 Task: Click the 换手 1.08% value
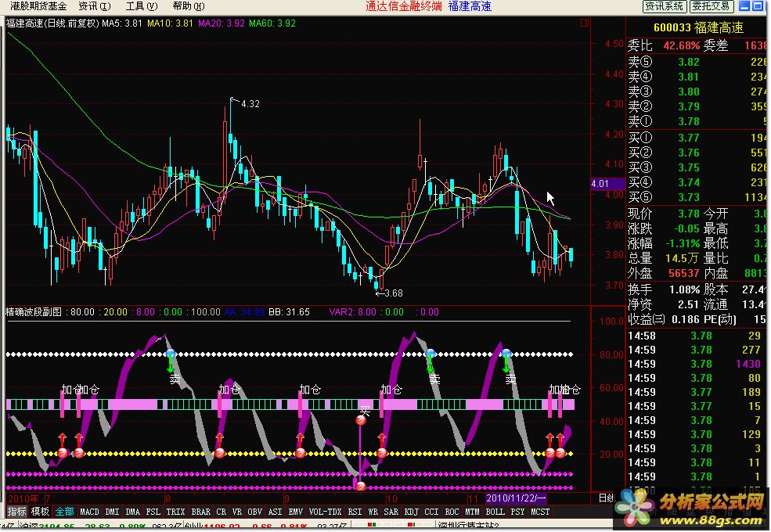tap(684, 289)
